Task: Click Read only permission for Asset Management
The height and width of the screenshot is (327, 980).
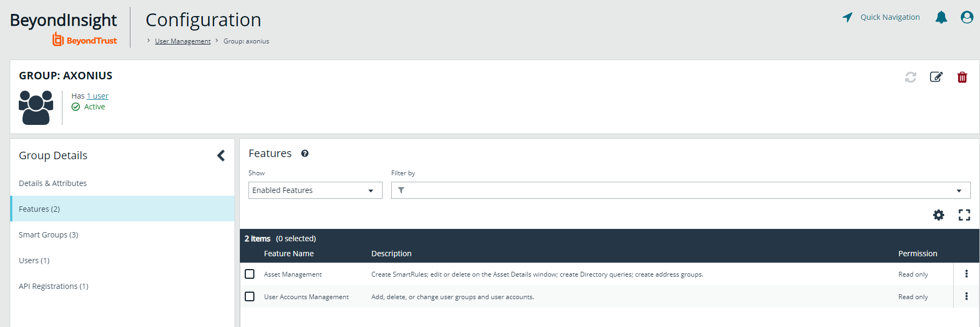Action: 913,274
